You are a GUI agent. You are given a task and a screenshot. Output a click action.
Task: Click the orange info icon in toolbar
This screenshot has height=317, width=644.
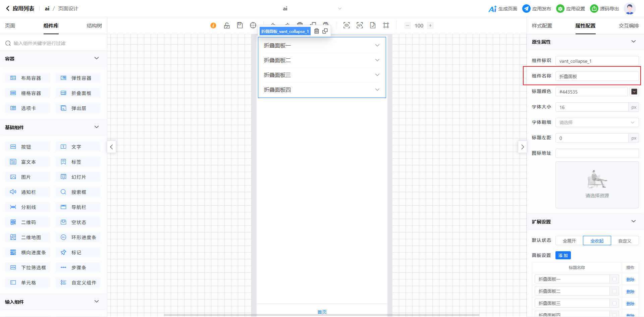tap(213, 25)
